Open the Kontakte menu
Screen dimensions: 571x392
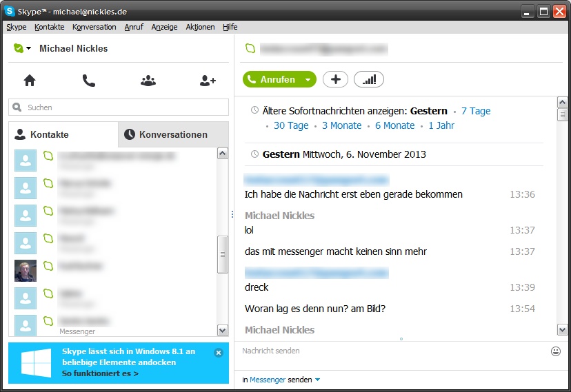coord(50,27)
